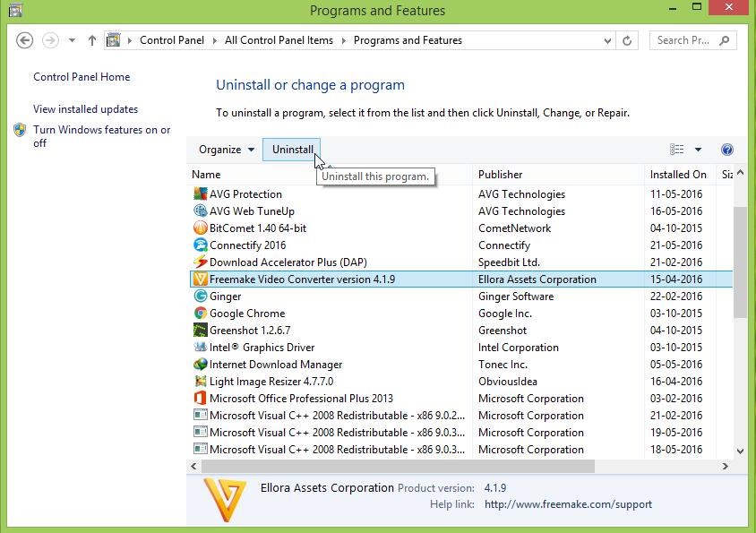Open View installed updates link

pyautogui.click(x=85, y=109)
